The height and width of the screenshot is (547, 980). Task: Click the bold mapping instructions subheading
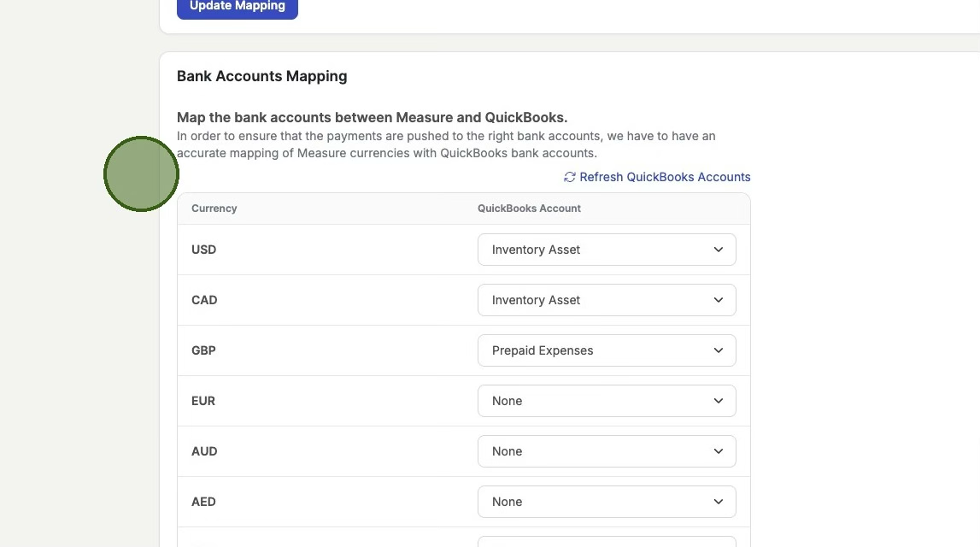coord(372,117)
